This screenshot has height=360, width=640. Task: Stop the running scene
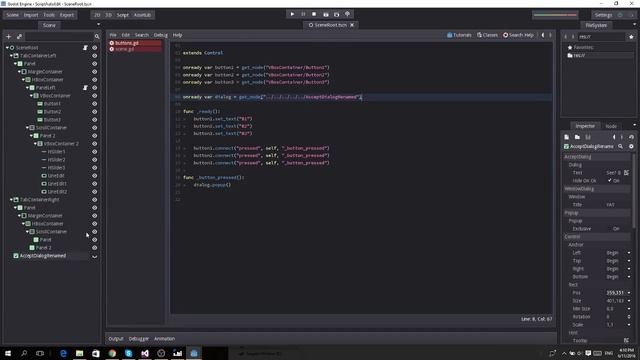tap(314, 14)
